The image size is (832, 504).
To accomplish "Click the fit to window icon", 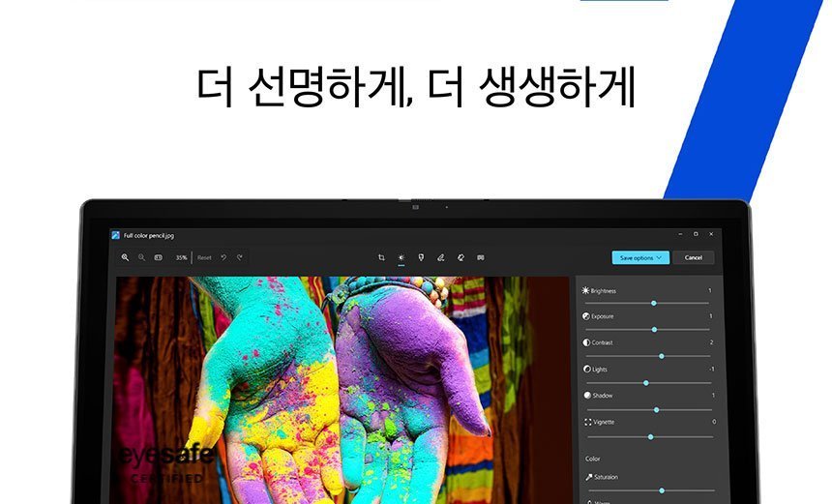I will pos(158,257).
